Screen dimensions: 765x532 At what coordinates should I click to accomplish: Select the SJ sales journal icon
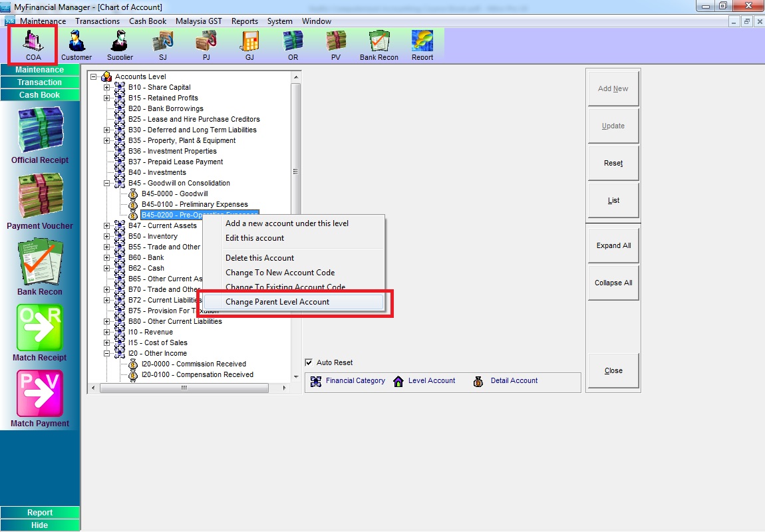click(163, 44)
